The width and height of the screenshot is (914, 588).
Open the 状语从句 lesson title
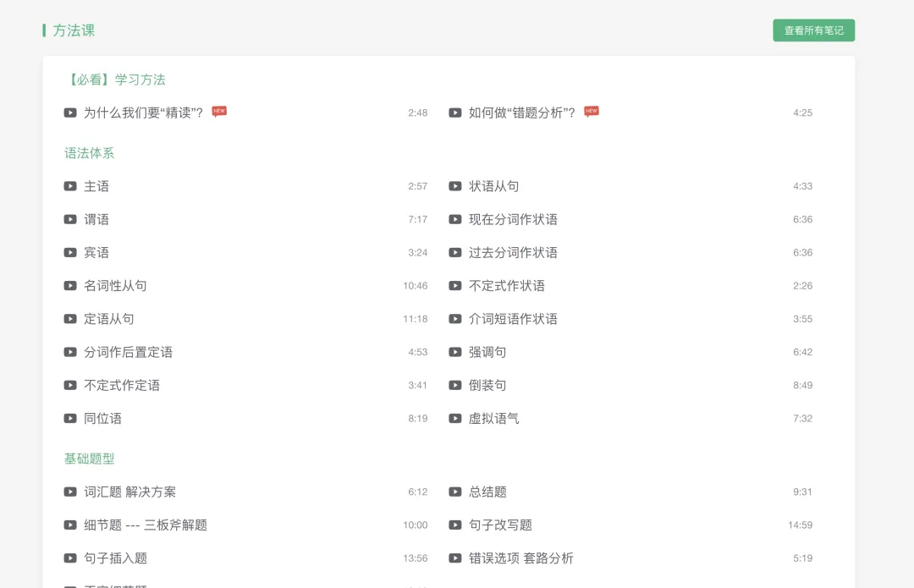pos(493,186)
